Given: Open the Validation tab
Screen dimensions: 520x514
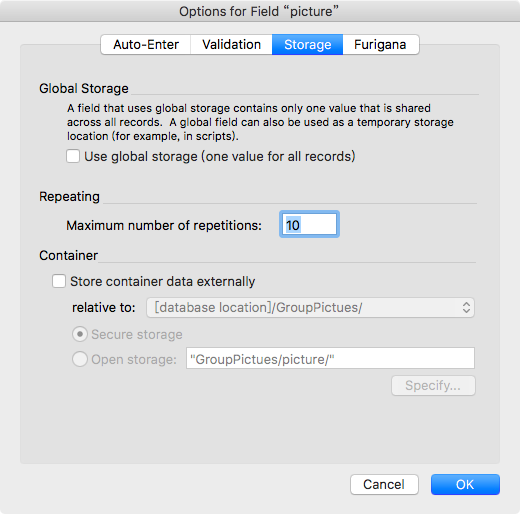Looking at the screenshot, I should tap(231, 44).
